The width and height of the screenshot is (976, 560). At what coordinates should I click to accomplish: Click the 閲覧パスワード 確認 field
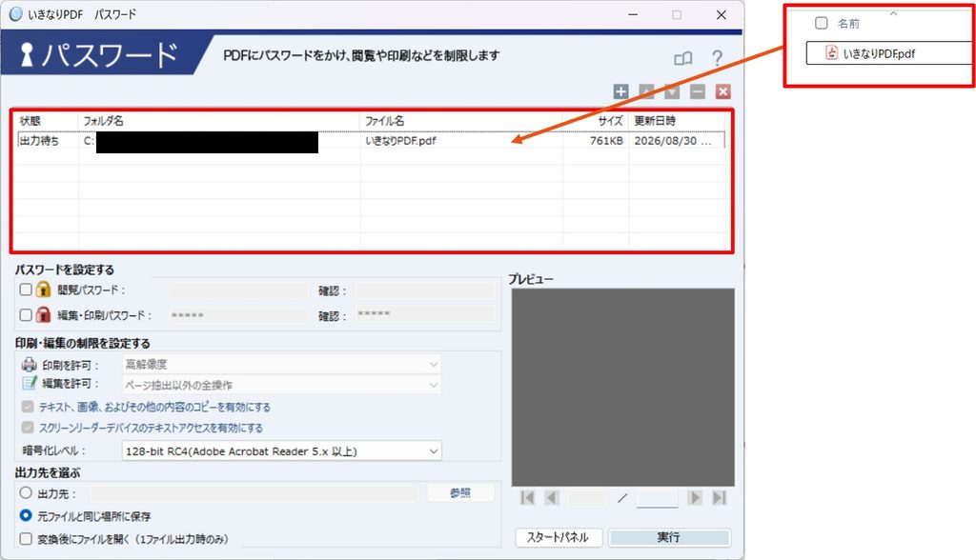tap(426, 290)
